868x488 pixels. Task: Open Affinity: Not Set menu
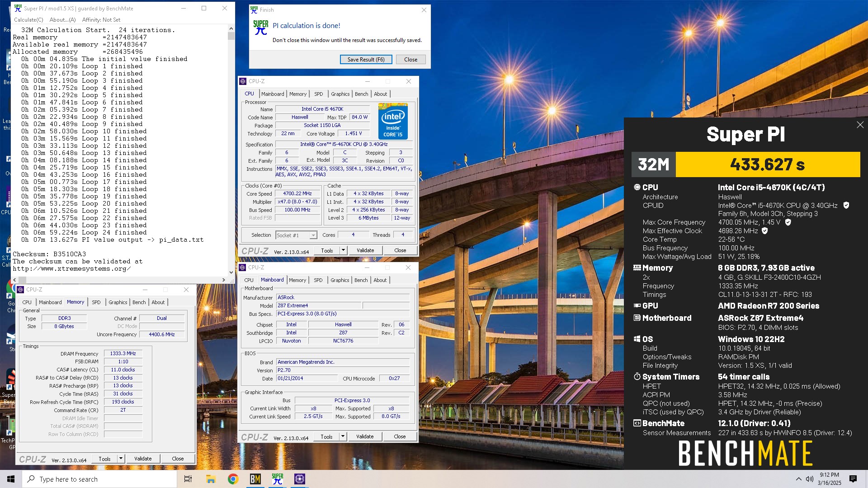click(101, 20)
